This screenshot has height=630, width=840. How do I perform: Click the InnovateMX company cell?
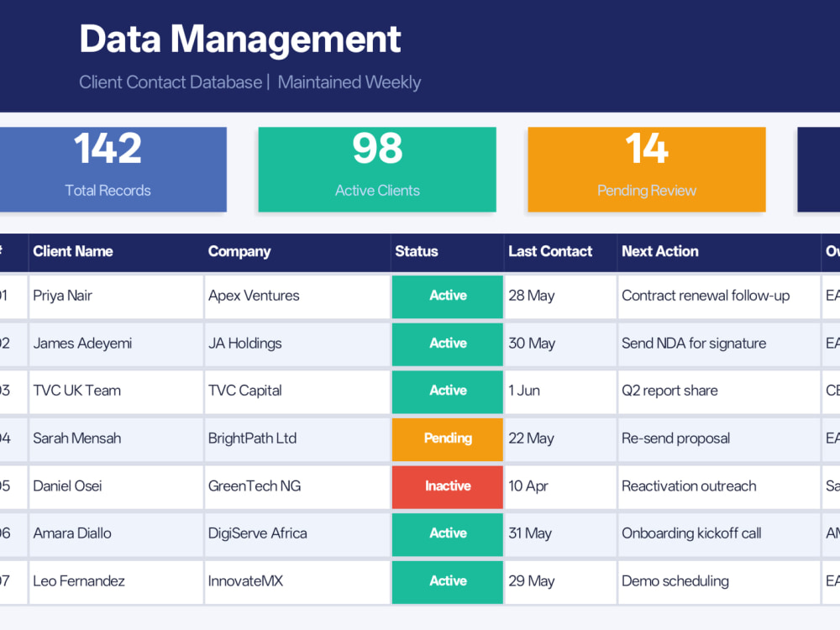point(297,581)
